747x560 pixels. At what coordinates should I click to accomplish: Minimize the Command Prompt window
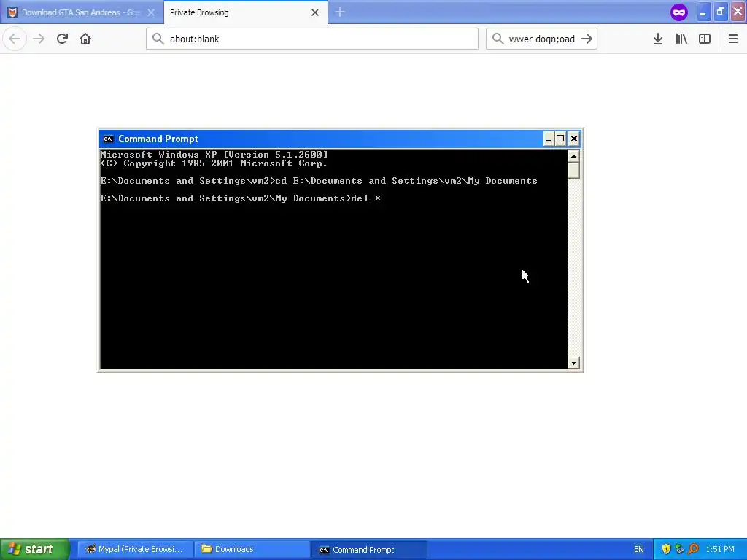point(549,139)
